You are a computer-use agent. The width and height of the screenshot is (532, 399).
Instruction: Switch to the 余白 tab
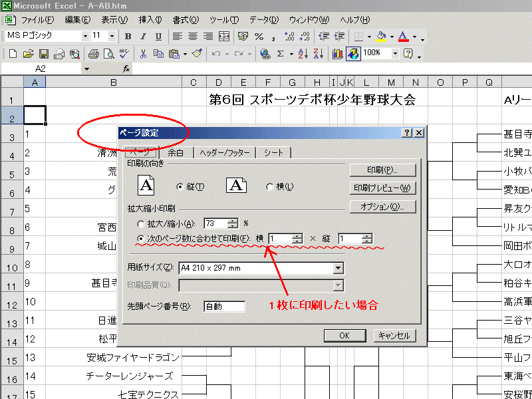176,153
